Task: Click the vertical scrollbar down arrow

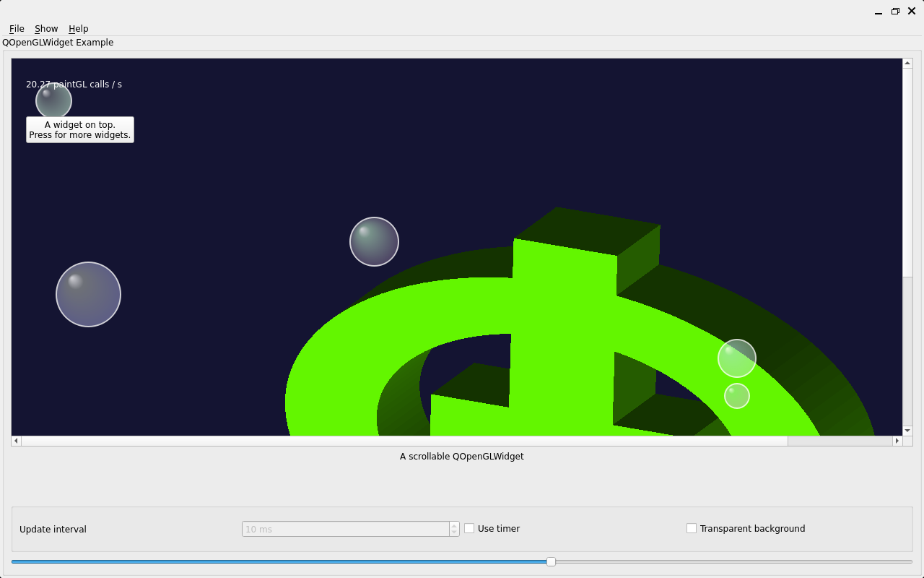Action: [907, 431]
